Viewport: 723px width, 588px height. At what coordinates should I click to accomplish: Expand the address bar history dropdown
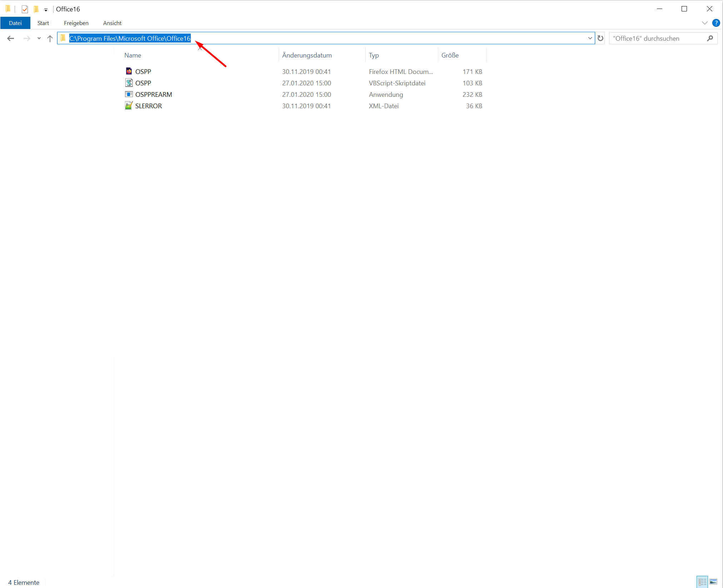click(x=590, y=38)
